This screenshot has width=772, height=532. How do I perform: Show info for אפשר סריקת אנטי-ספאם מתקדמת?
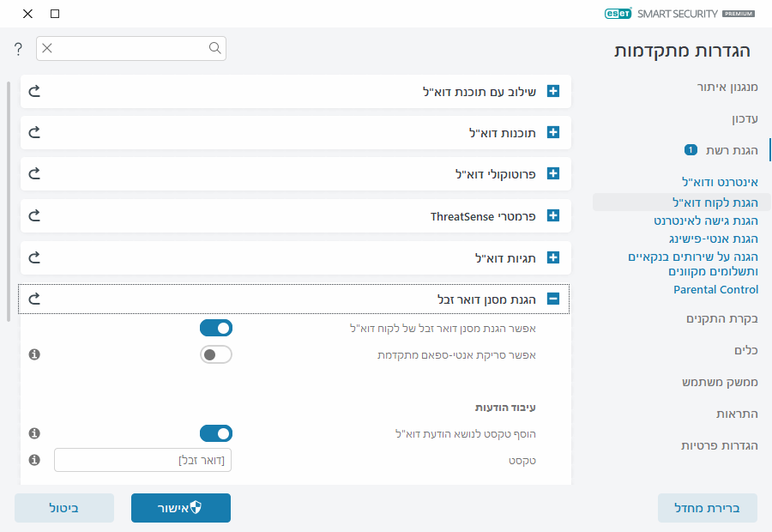pos(35,354)
